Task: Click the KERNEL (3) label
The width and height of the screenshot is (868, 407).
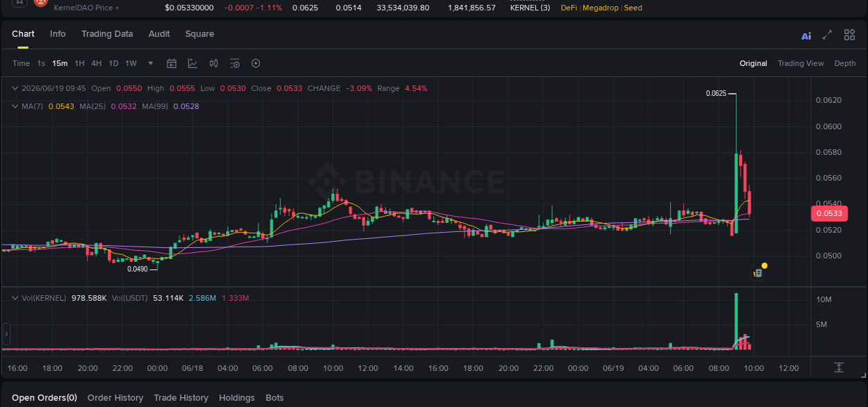Action: click(x=530, y=8)
